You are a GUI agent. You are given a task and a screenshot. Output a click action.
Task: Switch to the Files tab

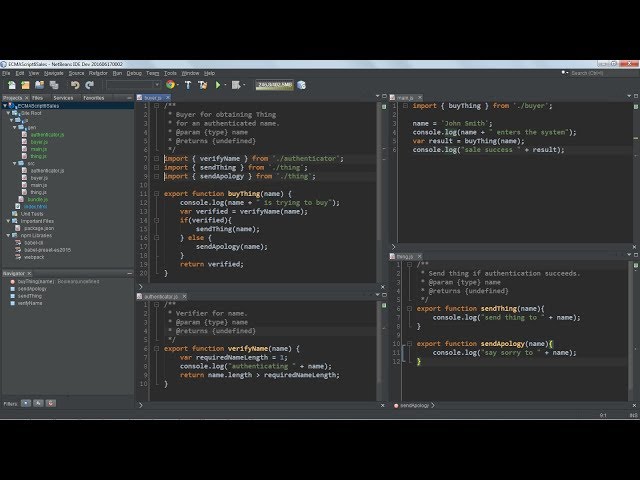pos(38,98)
